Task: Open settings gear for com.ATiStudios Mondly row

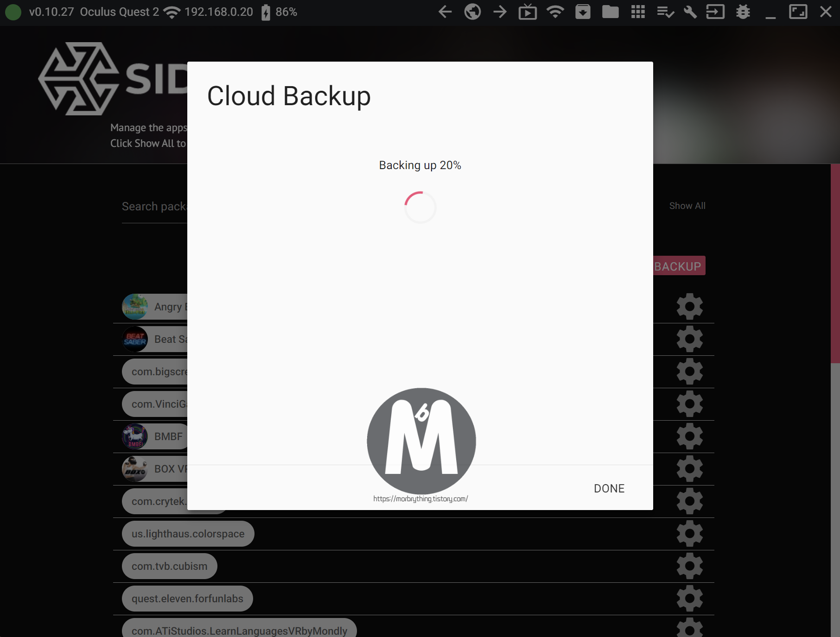Action: tap(690, 628)
